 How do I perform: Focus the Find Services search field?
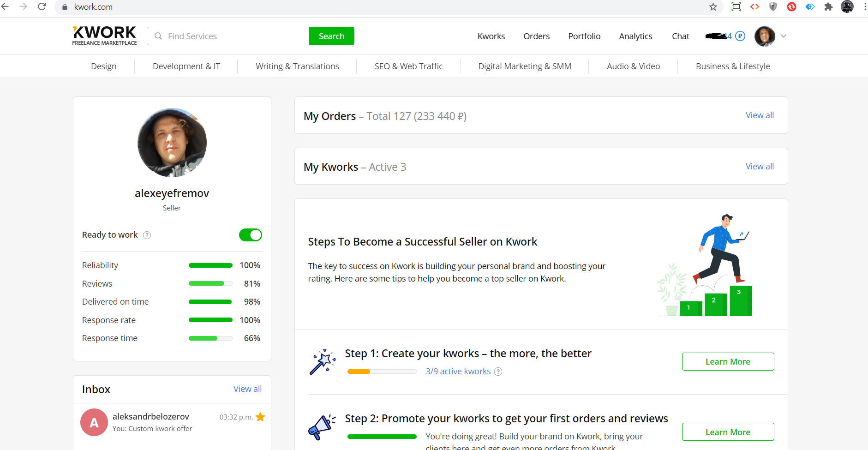(228, 36)
